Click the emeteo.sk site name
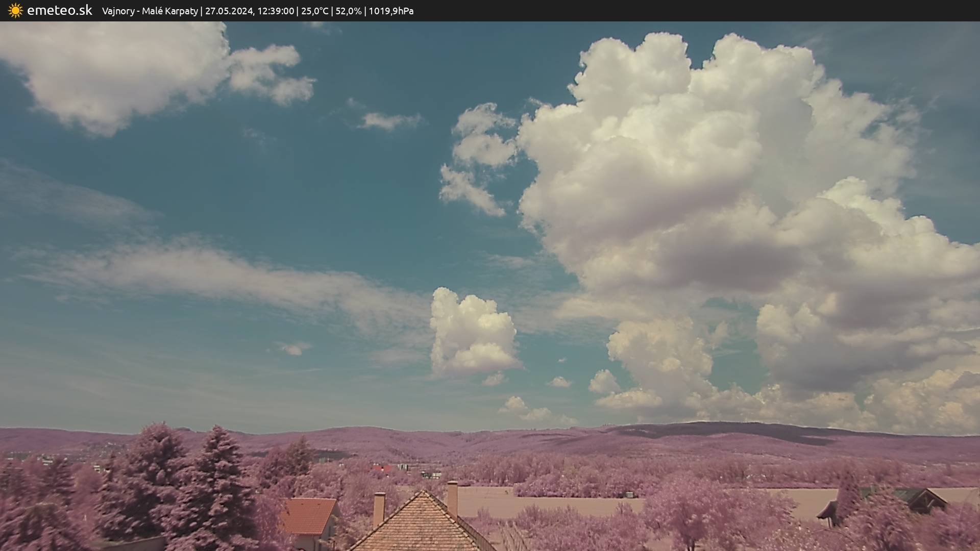980x551 pixels. (60, 11)
